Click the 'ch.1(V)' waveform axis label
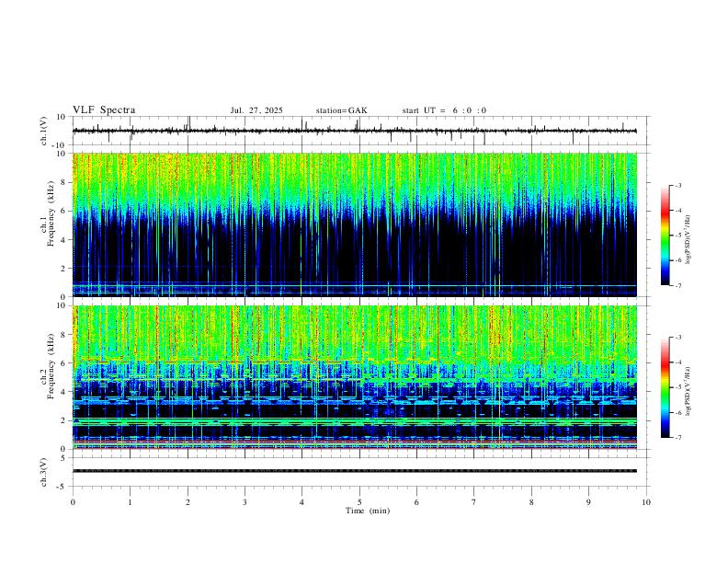The image size is (728, 563). [x=44, y=131]
